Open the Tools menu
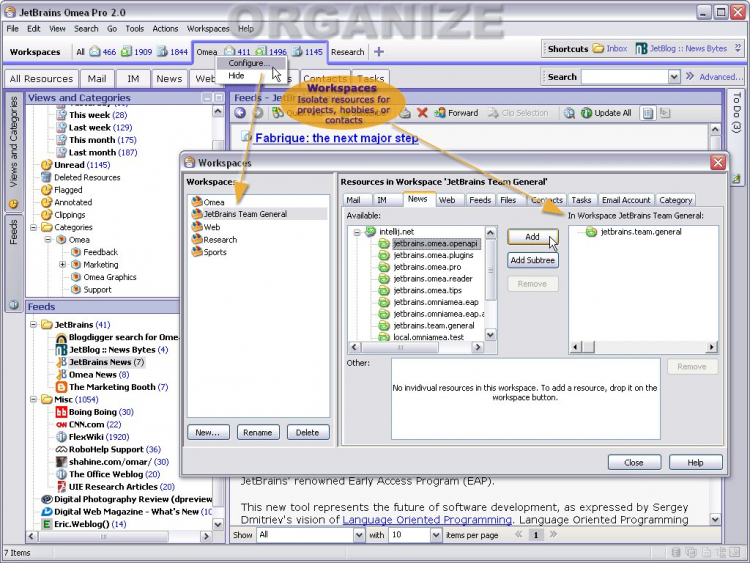 (x=134, y=29)
